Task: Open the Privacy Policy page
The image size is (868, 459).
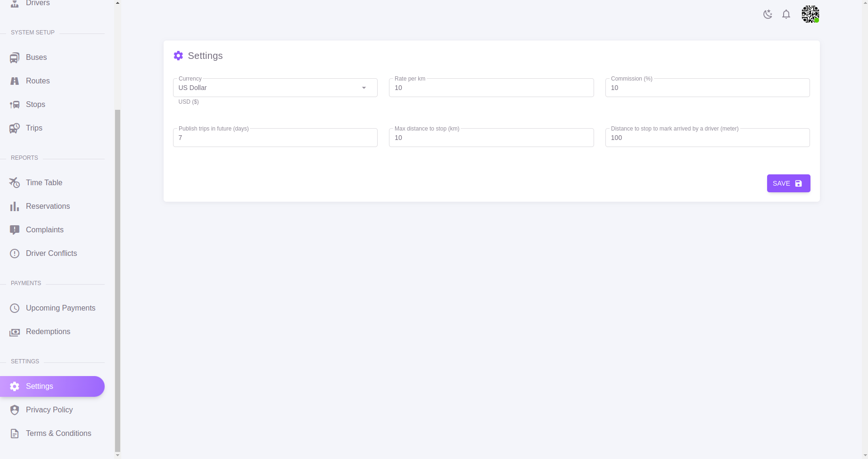Action: [49, 410]
